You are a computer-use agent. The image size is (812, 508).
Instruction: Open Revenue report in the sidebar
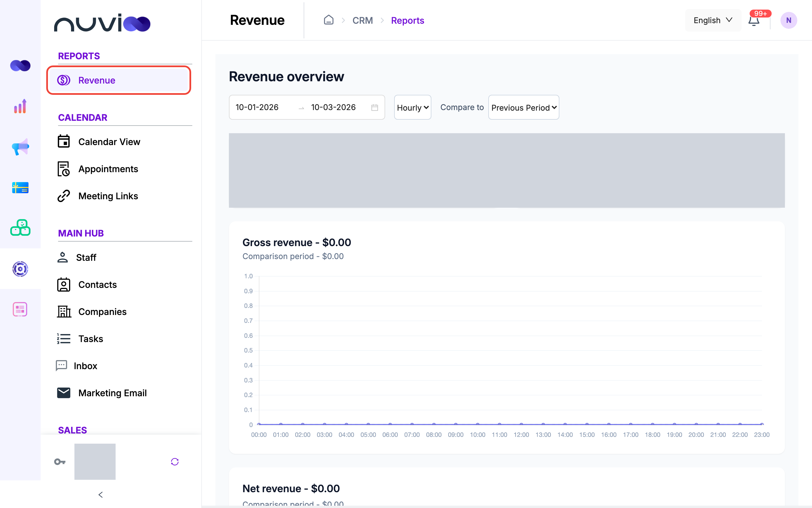(x=119, y=80)
